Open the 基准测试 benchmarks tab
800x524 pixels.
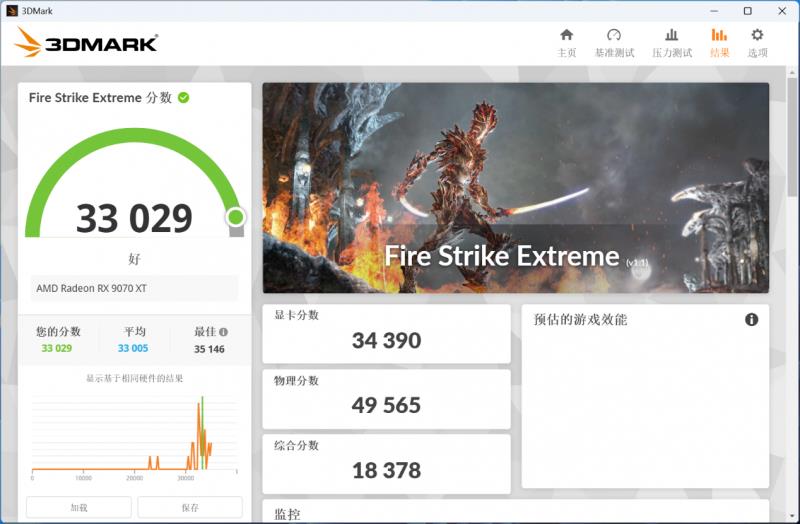[614, 43]
